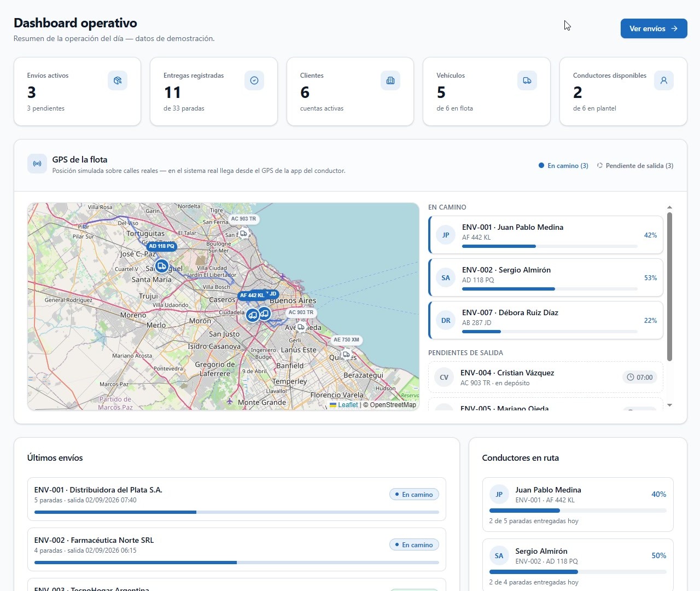Select the AD 118 PQ truck marker on map

coord(161,266)
